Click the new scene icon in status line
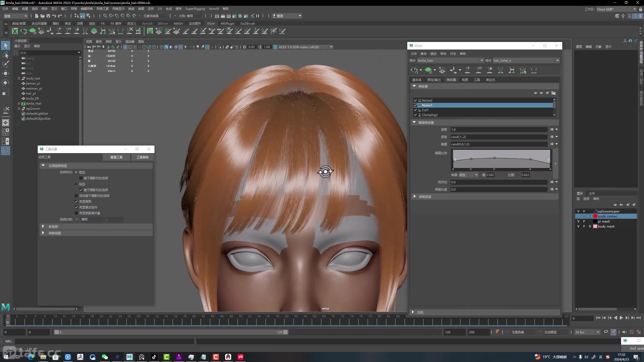This screenshot has width=644, height=362. tap(36, 16)
